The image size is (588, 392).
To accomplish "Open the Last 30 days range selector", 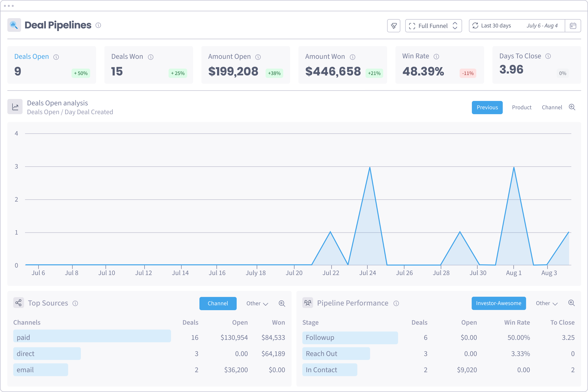I will pos(516,26).
